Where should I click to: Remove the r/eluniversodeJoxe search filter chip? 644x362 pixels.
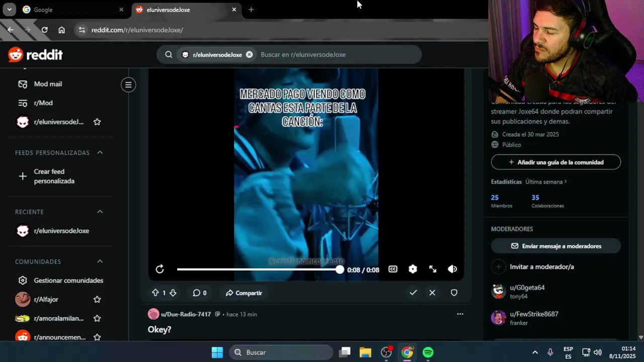(249, 54)
